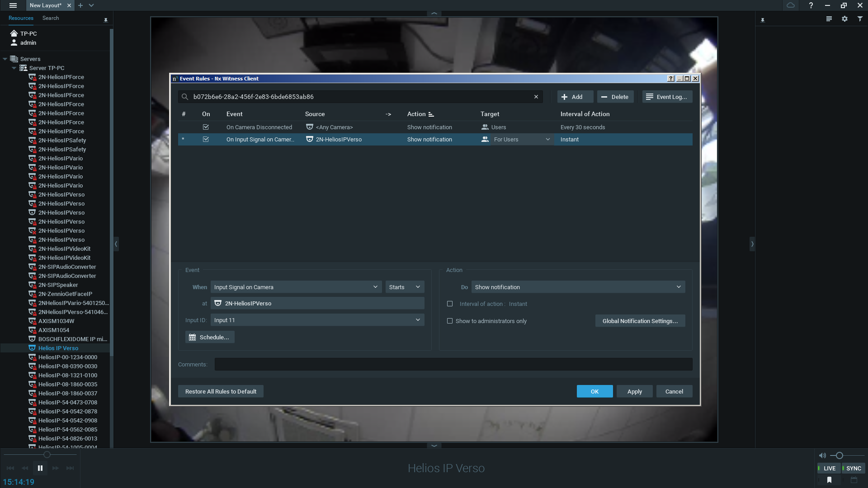
Task: Open the main hamburger menu
Action: 13,5
